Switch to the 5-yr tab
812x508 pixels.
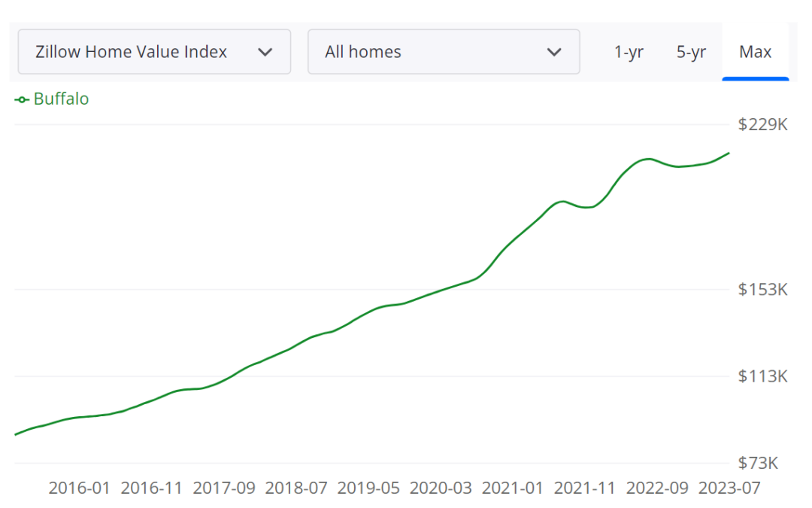[x=691, y=52]
